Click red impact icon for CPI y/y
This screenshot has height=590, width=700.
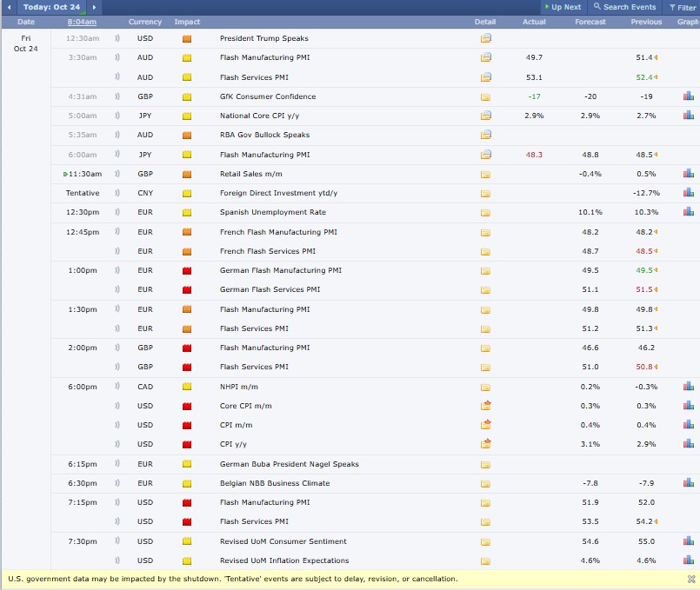pyautogui.click(x=187, y=444)
